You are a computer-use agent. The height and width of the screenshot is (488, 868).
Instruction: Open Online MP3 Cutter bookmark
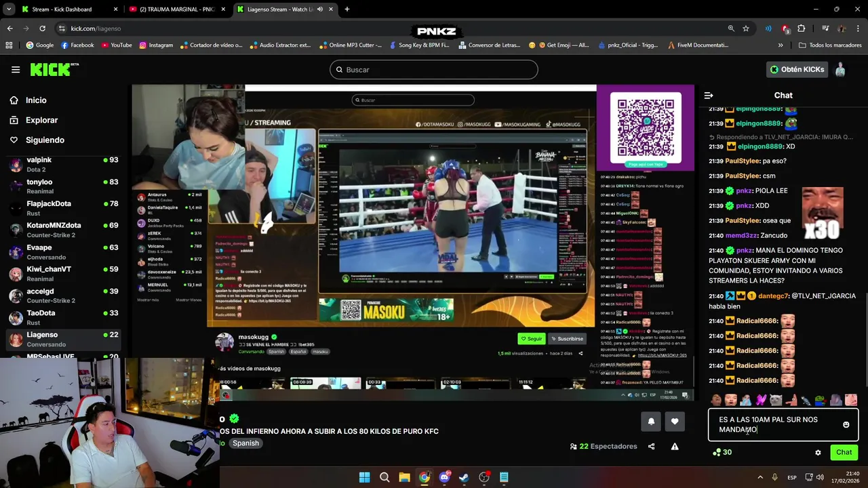coord(349,45)
